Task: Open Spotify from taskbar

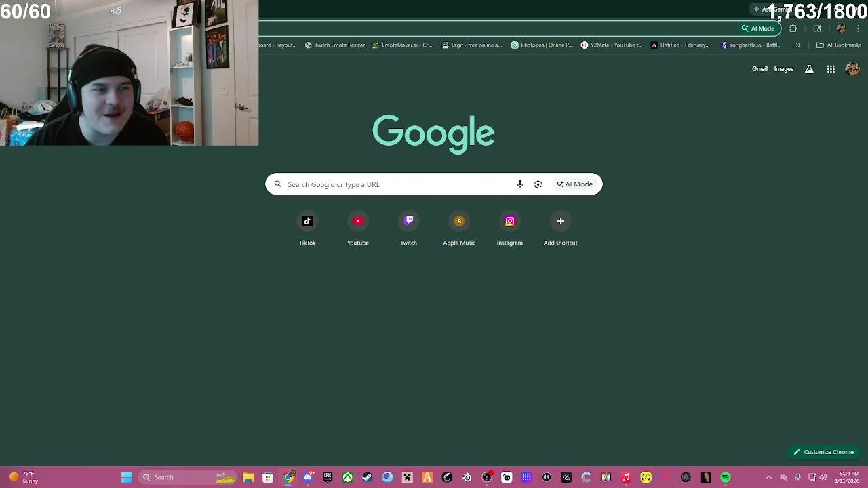Action: tap(726, 477)
